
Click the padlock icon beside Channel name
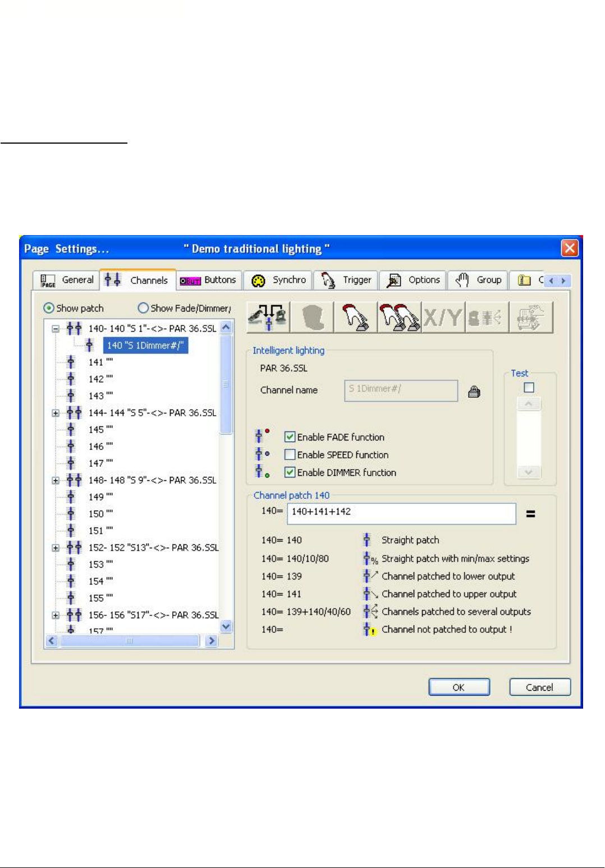tap(474, 392)
